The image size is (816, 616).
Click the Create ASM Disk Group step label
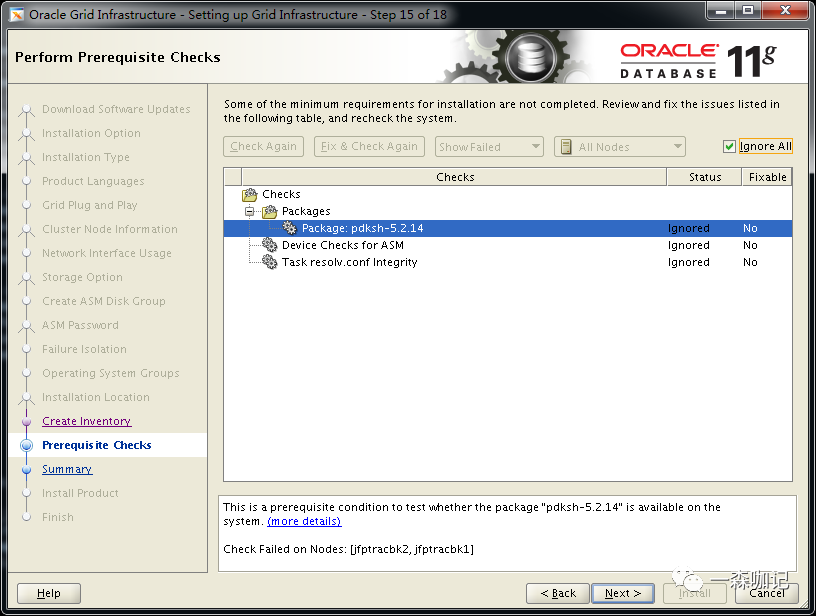click(x=104, y=301)
